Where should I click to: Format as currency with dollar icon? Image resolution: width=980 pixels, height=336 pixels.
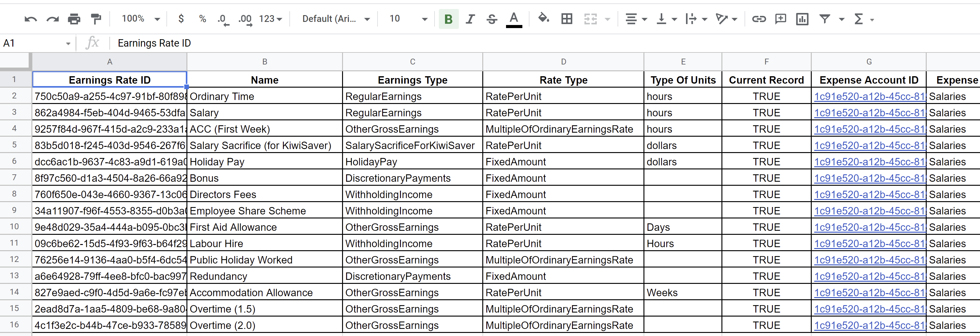click(x=181, y=19)
